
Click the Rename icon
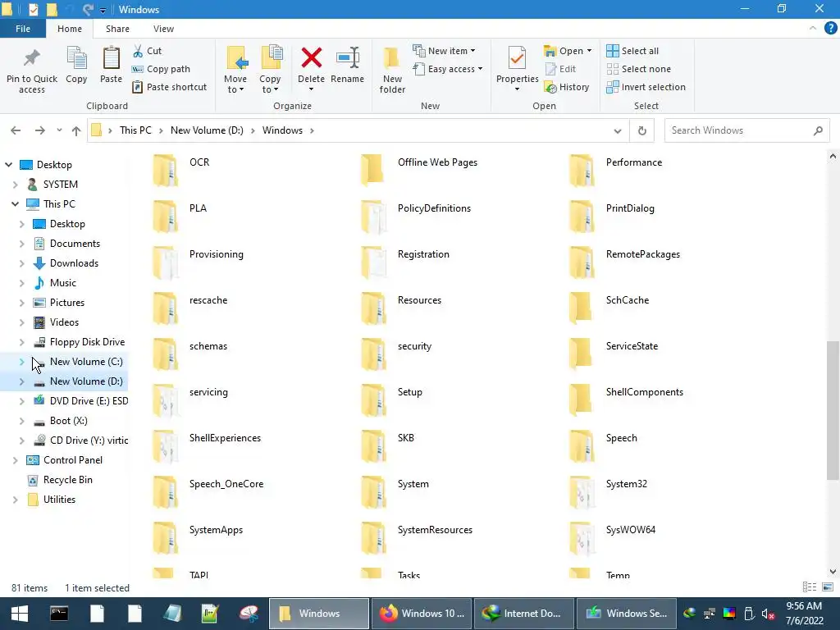pyautogui.click(x=348, y=58)
